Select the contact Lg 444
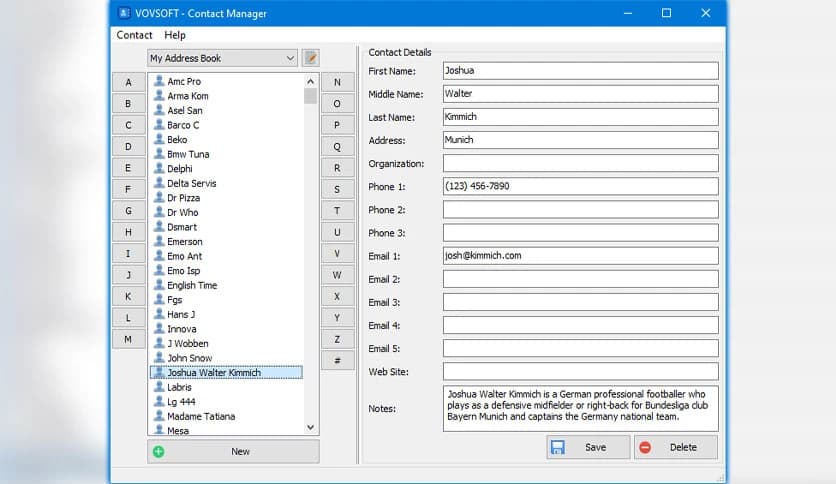This screenshot has height=484, width=836. click(x=181, y=401)
